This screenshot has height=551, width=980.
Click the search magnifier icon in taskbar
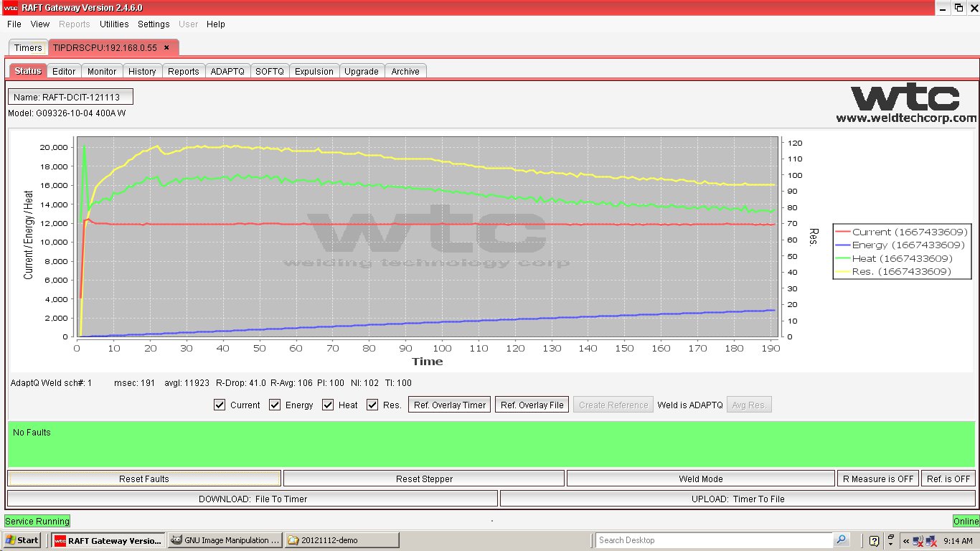point(841,540)
